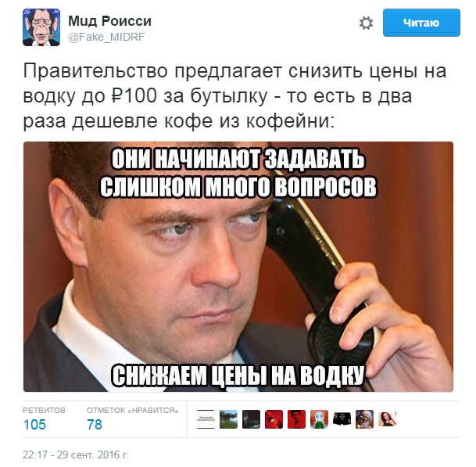Open the liker avatar showing a green hillside landscape
The height and width of the screenshot is (467, 476).
pos(228,419)
